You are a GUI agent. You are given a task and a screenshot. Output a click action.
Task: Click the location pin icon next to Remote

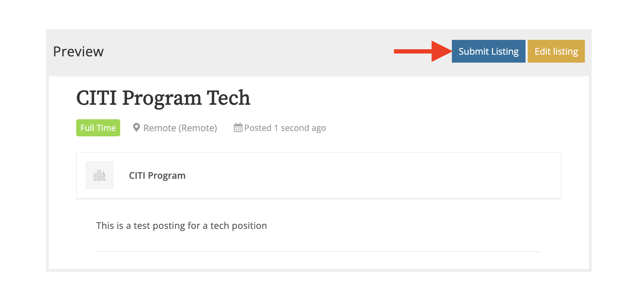(x=137, y=128)
